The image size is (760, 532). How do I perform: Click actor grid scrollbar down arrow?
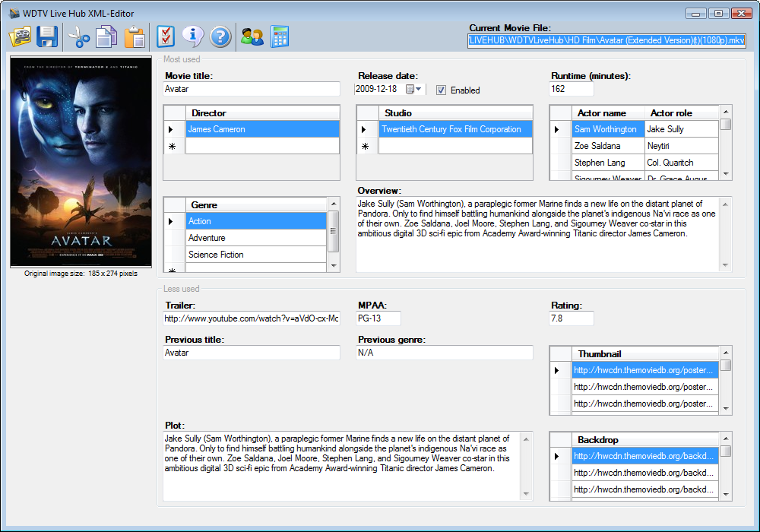[x=726, y=174]
